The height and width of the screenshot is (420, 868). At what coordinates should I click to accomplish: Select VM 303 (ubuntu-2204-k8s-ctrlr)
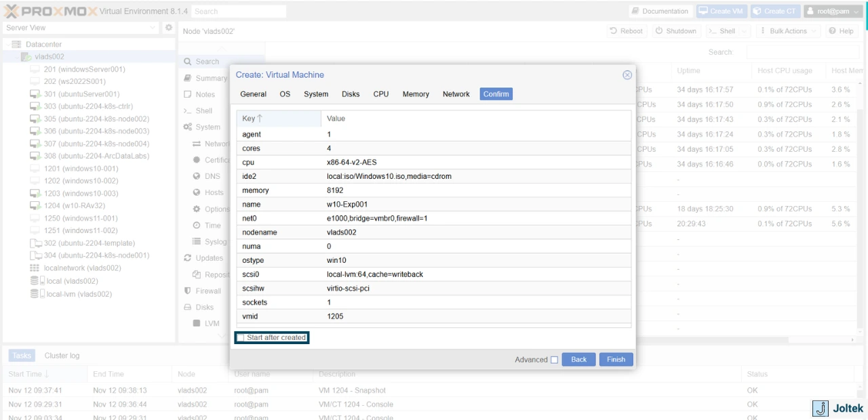click(x=88, y=106)
